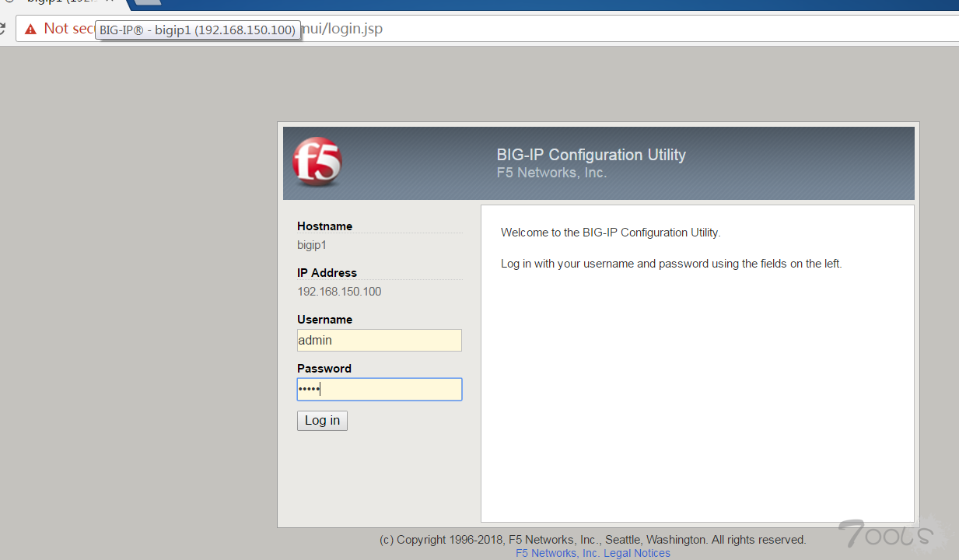Click the Not secure warning icon
959x560 pixels.
click(30, 30)
